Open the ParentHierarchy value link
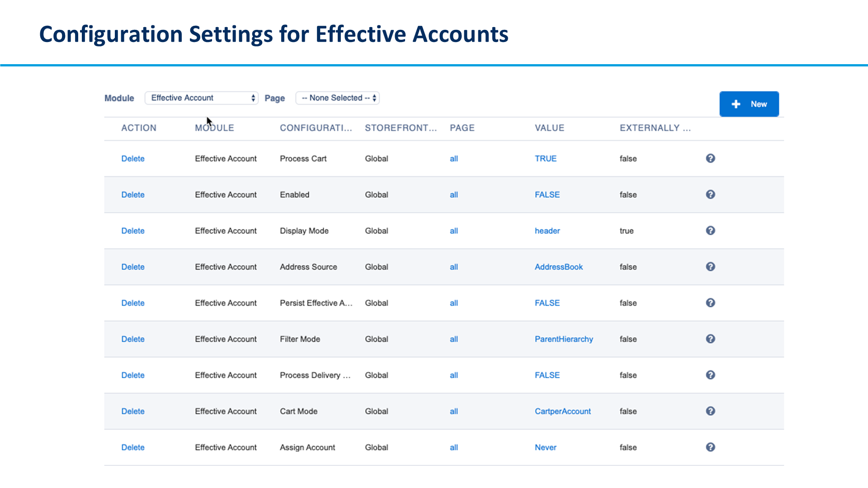 (x=564, y=339)
